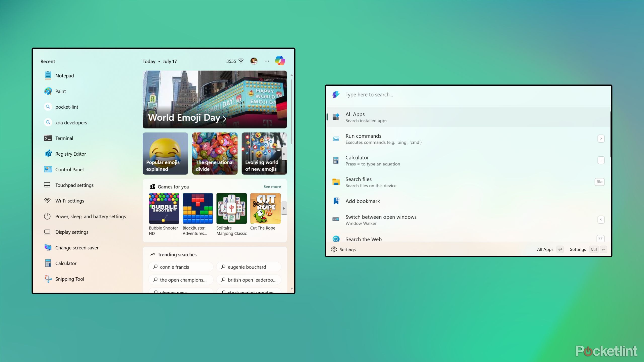Open Bubble Shooter HD game

pos(164,214)
